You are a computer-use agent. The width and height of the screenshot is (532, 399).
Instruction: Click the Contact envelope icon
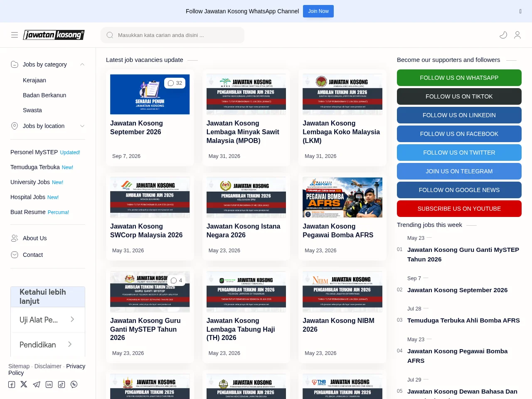[x=15, y=255]
